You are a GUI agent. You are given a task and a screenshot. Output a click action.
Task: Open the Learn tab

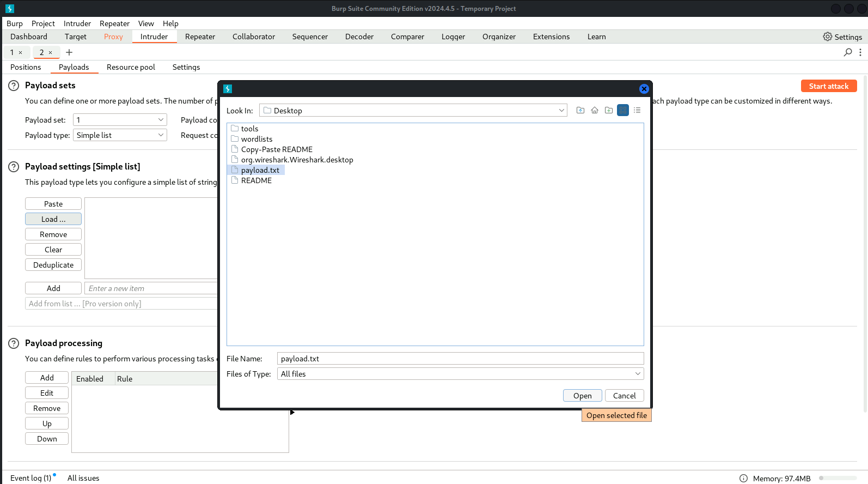(596, 37)
